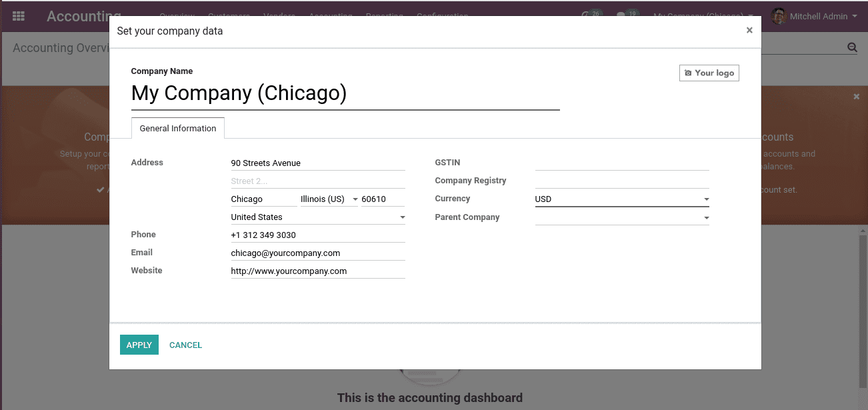Select the General Information tab
The image size is (868, 410).
(178, 128)
